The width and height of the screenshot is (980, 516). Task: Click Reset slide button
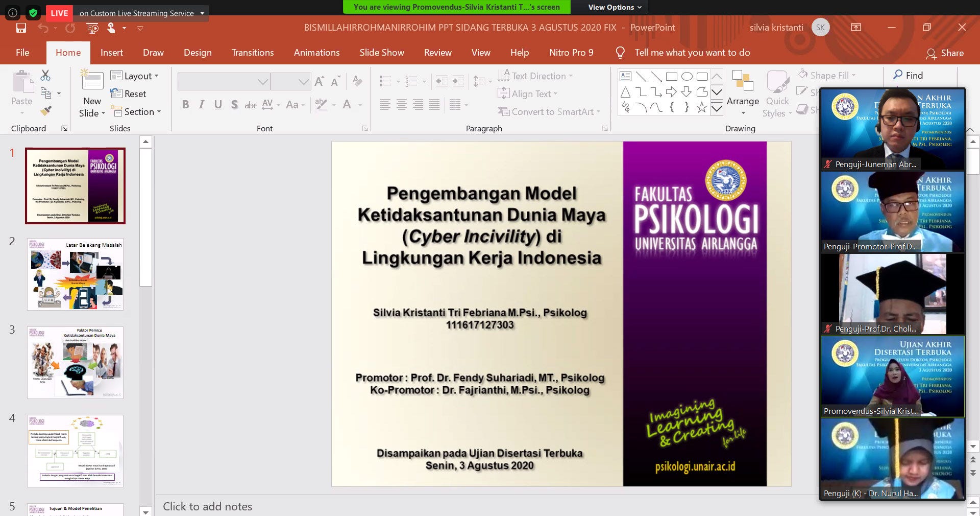[129, 94]
